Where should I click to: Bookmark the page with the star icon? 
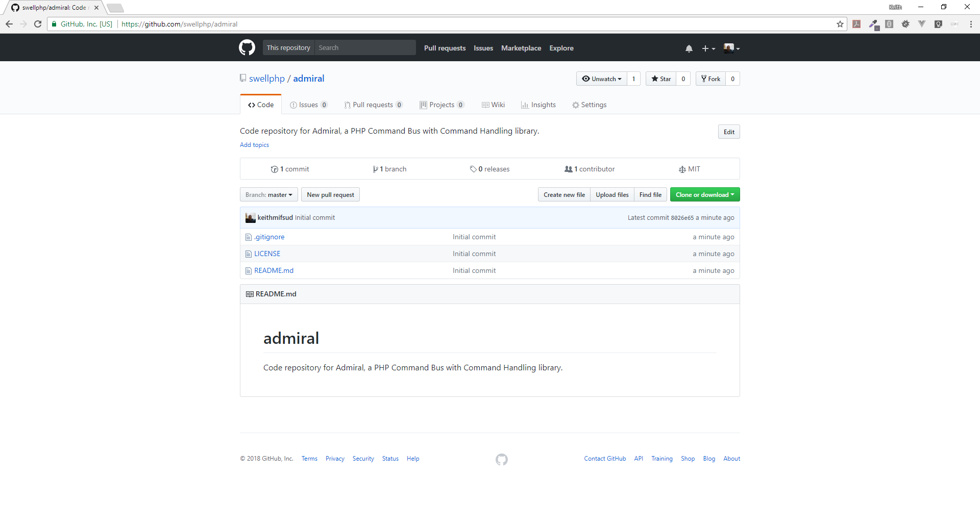tap(840, 24)
